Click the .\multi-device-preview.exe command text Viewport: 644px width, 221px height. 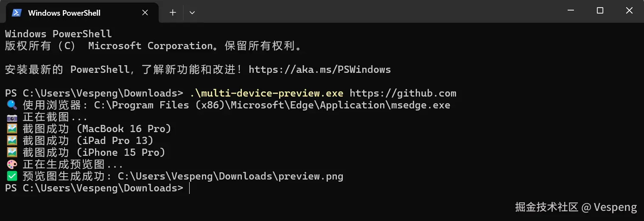tap(266, 93)
